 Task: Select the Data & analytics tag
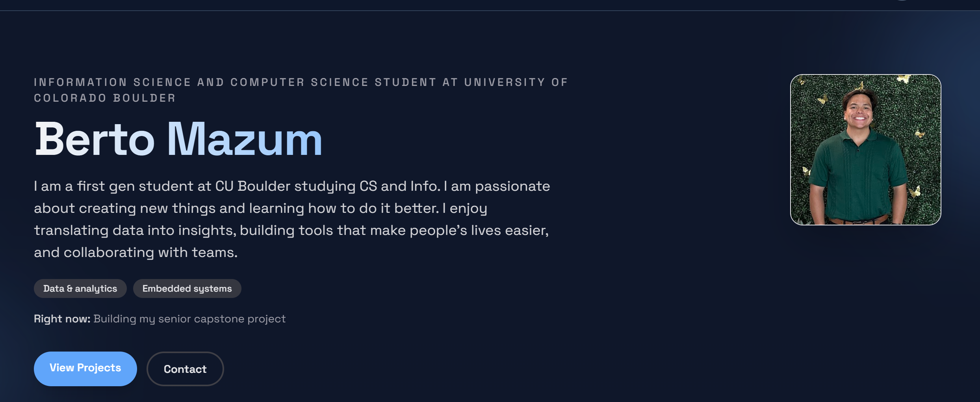(80, 288)
